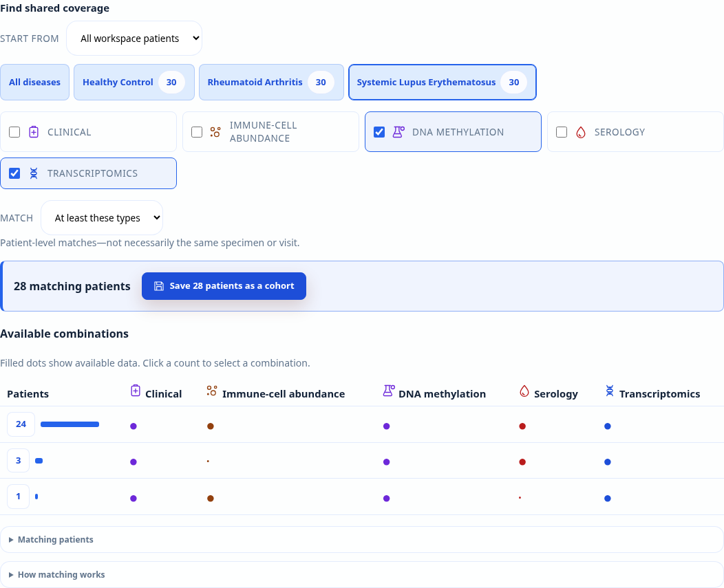
Task: Click the Serology drop icon in table header
Action: pyautogui.click(x=524, y=391)
